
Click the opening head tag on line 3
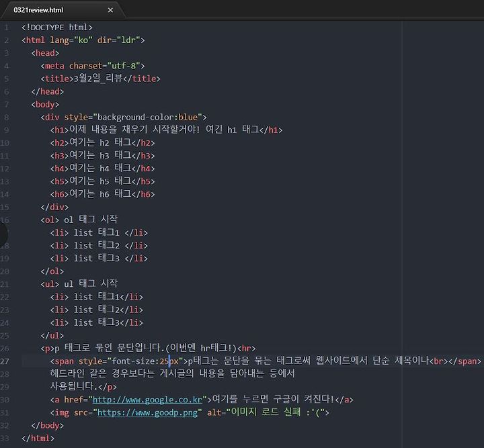(x=45, y=53)
